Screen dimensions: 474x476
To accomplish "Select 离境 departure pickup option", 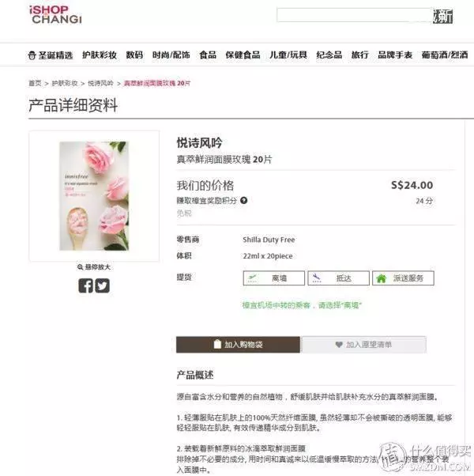I will [x=274, y=278].
